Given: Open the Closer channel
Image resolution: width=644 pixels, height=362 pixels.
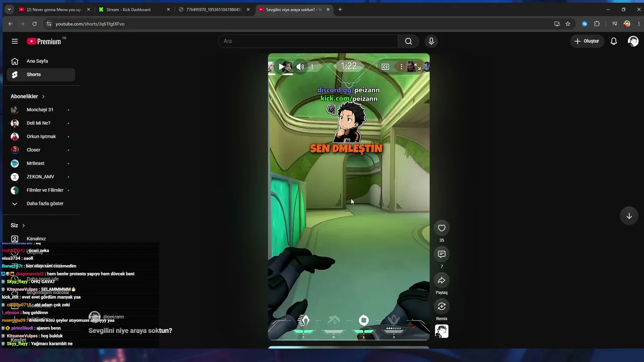Looking at the screenshot, I should [x=41, y=150].
